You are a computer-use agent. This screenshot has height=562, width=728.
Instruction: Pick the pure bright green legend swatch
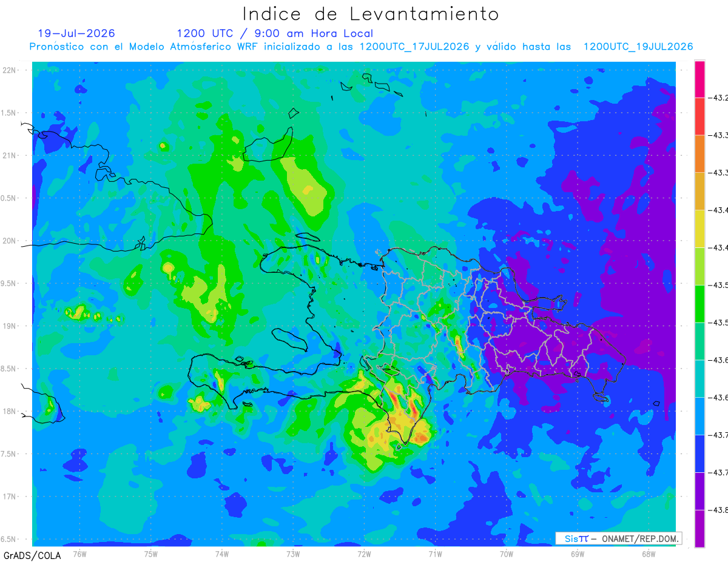click(x=699, y=303)
